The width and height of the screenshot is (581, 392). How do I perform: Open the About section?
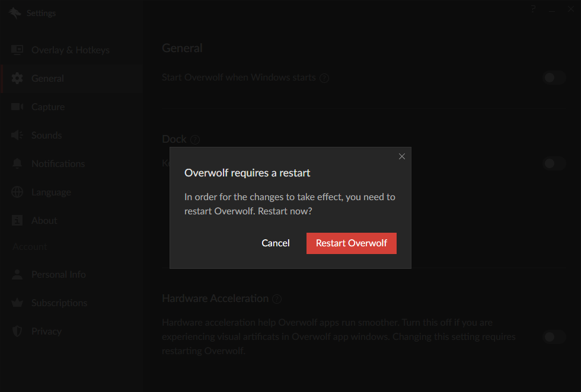[x=72, y=221]
